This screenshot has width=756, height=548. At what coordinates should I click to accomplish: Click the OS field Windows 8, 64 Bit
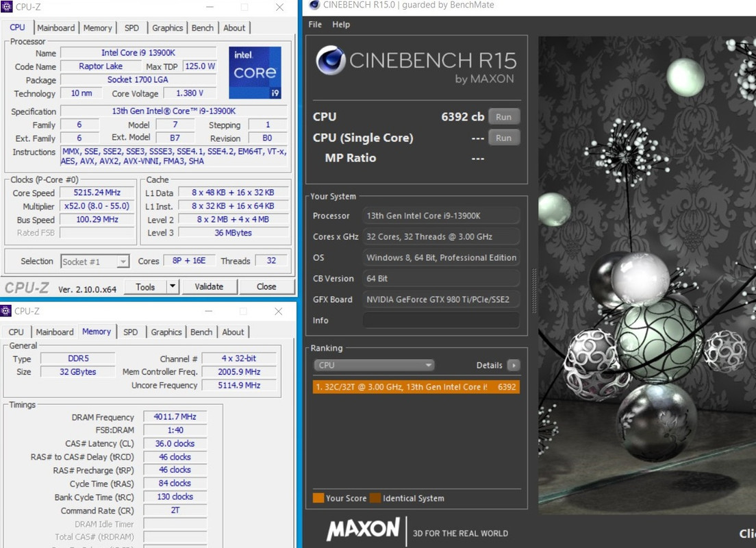pyautogui.click(x=441, y=258)
